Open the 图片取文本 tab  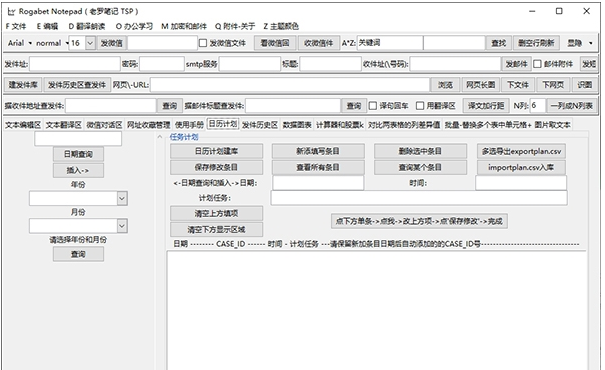553,125
